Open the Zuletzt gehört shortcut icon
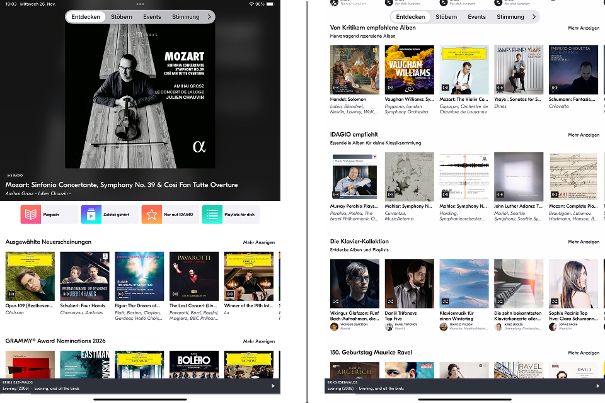 91,215
